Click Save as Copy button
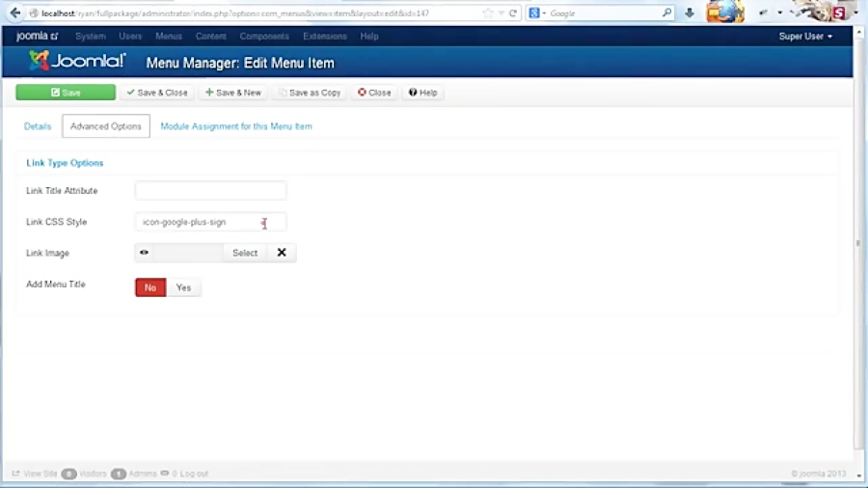 (x=310, y=93)
